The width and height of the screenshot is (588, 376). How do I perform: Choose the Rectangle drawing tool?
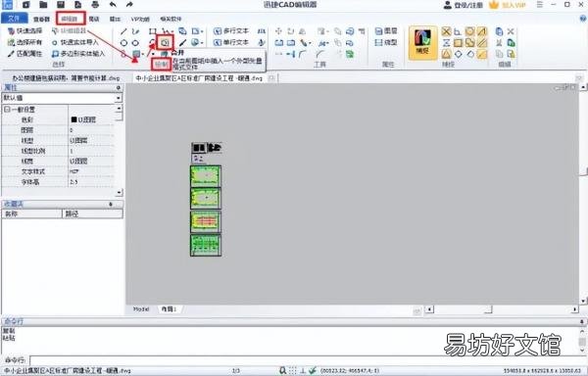152,31
